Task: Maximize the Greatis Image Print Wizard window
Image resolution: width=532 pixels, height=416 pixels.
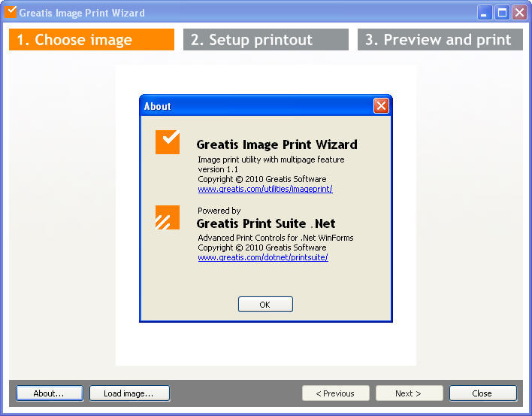Action: click(502, 13)
